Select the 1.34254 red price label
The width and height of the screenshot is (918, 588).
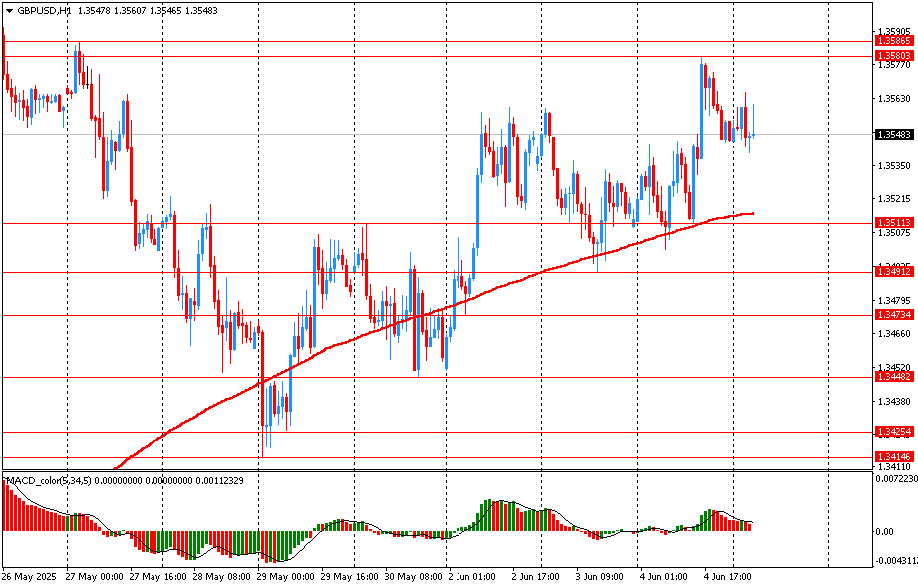coord(892,432)
